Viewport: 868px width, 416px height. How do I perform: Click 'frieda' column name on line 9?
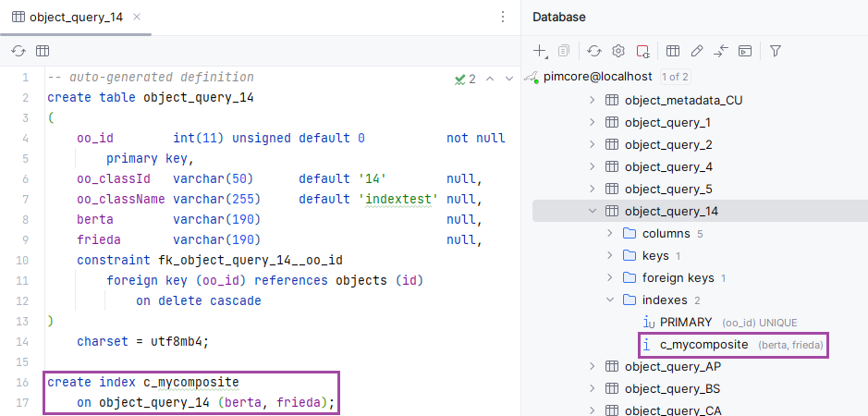99,239
